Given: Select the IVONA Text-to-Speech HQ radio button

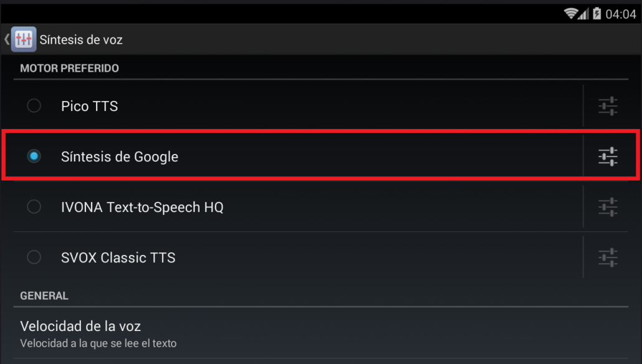Looking at the screenshot, I should [34, 206].
